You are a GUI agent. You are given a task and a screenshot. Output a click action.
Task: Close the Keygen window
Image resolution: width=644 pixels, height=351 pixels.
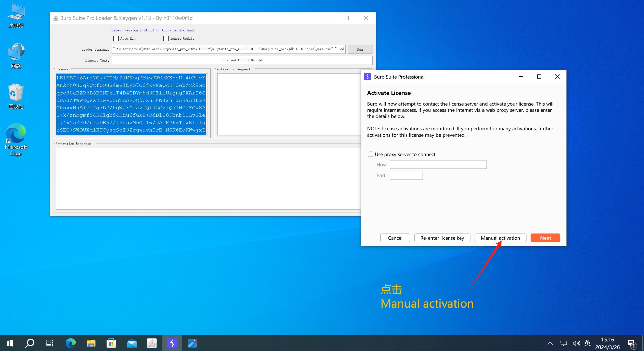point(366,18)
